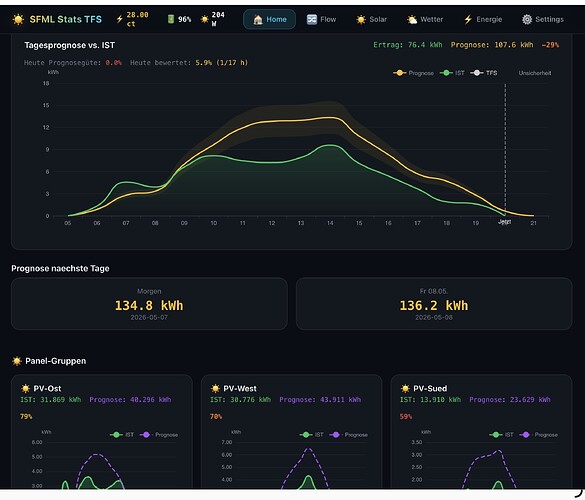This screenshot has width=585, height=500.
Task: Click the 12 hour label on x-axis
Action: (272, 223)
